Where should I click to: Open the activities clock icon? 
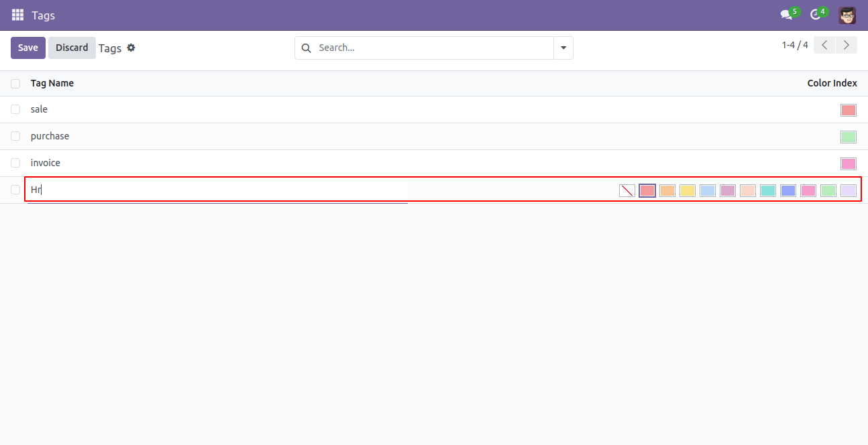pos(816,15)
